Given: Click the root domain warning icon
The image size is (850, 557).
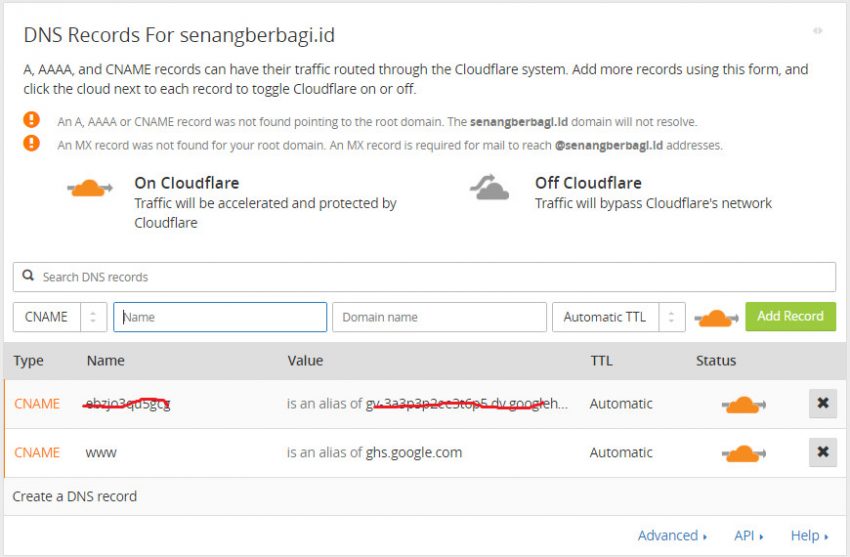Looking at the screenshot, I should click(x=32, y=120).
